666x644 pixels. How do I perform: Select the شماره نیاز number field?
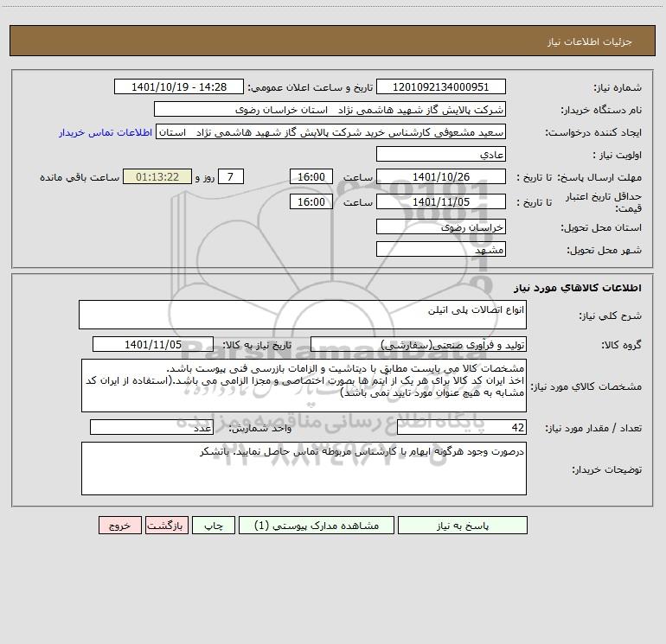click(x=441, y=86)
